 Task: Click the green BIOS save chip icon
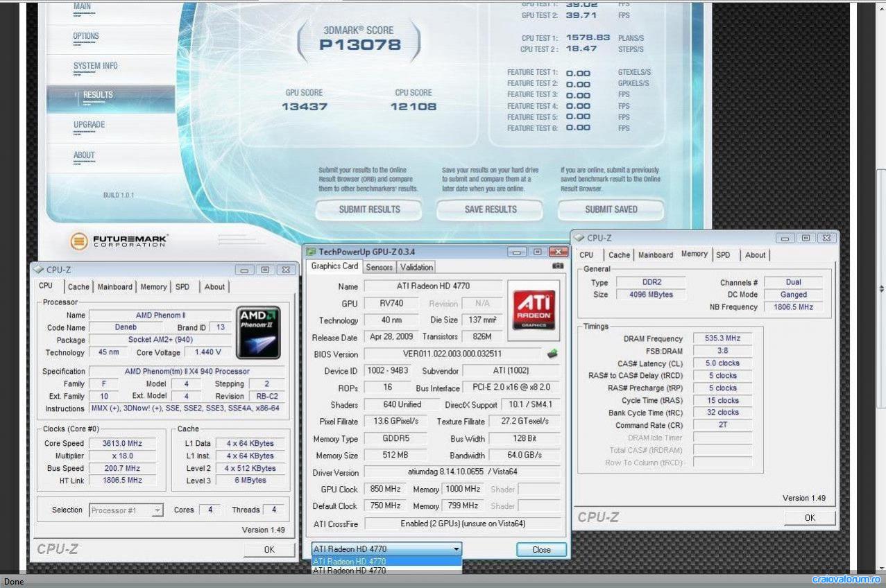click(553, 354)
